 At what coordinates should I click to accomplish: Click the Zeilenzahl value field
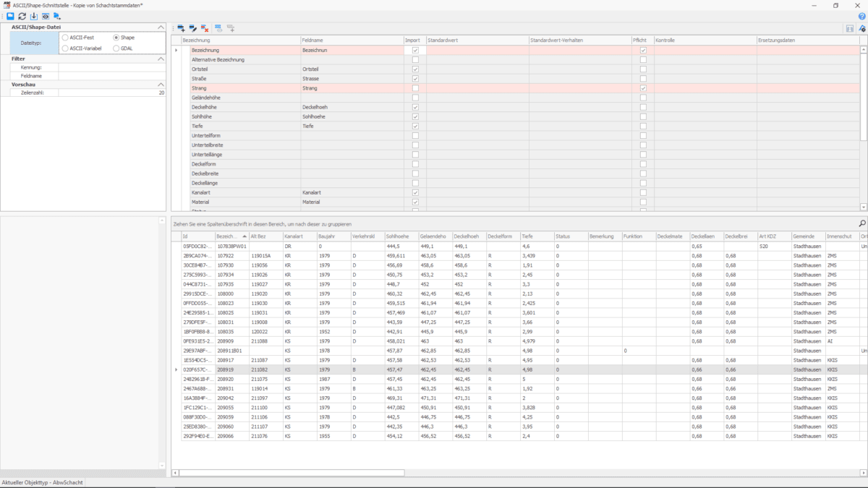pos(112,93)
